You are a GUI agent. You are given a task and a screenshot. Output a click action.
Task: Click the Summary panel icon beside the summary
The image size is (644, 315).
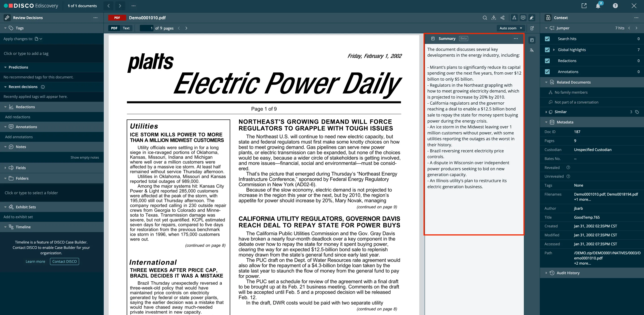pos(433,38)
